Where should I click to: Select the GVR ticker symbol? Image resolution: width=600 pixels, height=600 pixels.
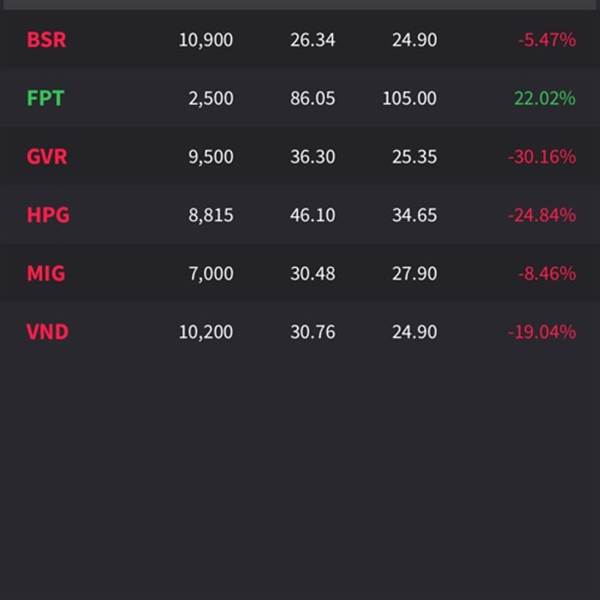47,157
